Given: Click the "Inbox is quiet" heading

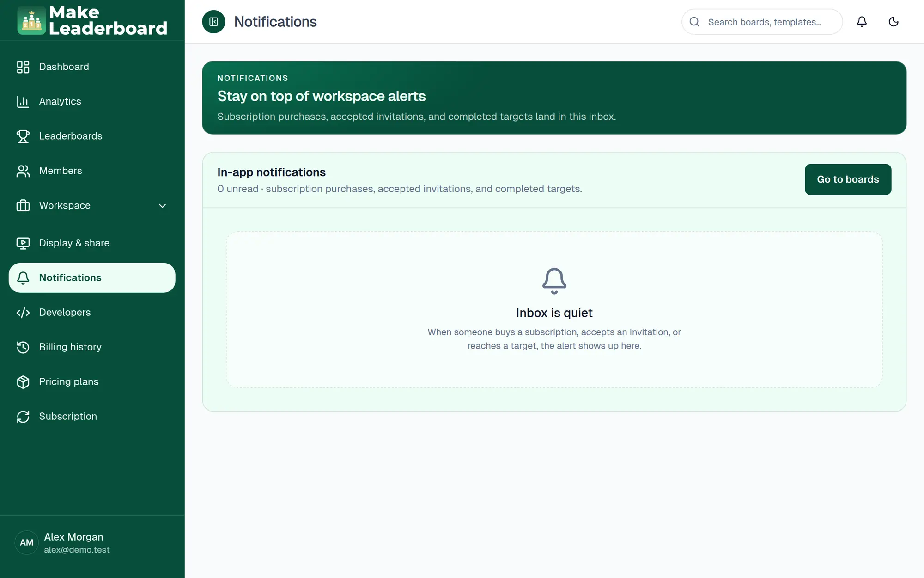Looking at the screenshot, I should click(x=554, y=313).
